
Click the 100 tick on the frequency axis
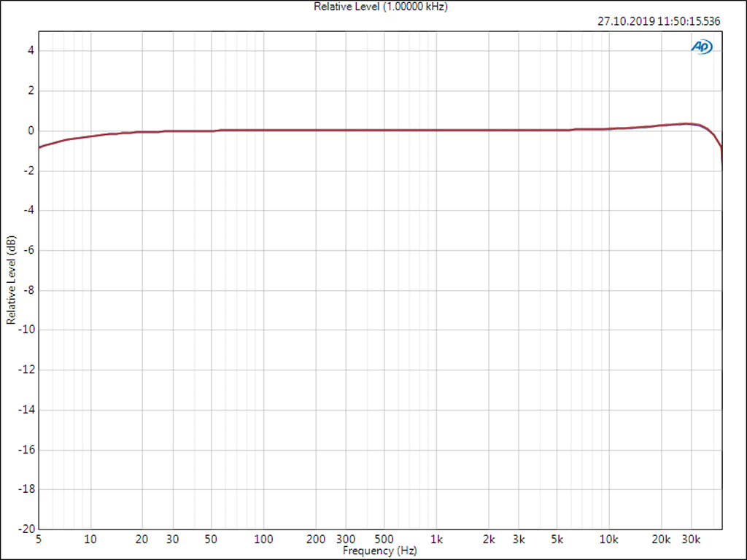(x=263, y=540)
